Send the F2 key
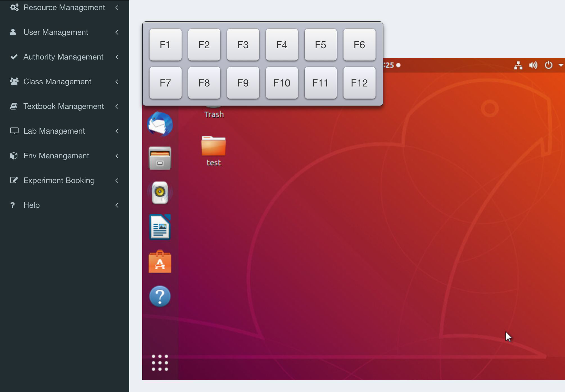 (x=204, y=45)
